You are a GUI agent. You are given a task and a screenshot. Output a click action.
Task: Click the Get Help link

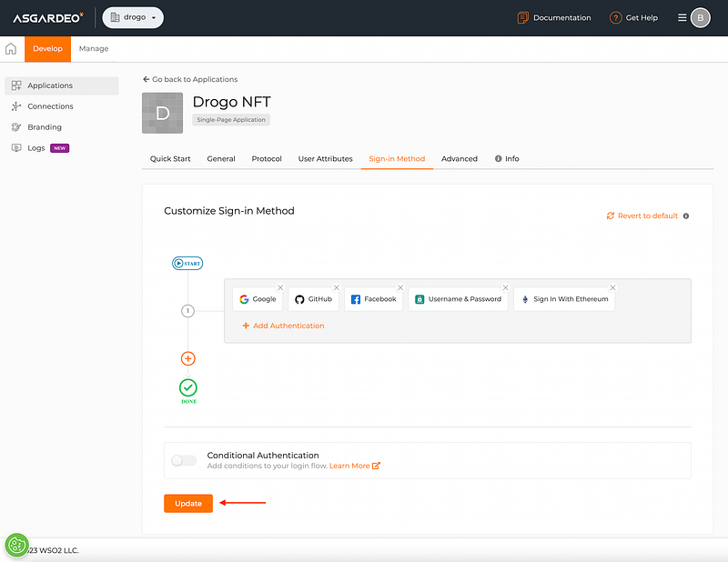pyautogui.click(x=633, y=17)
